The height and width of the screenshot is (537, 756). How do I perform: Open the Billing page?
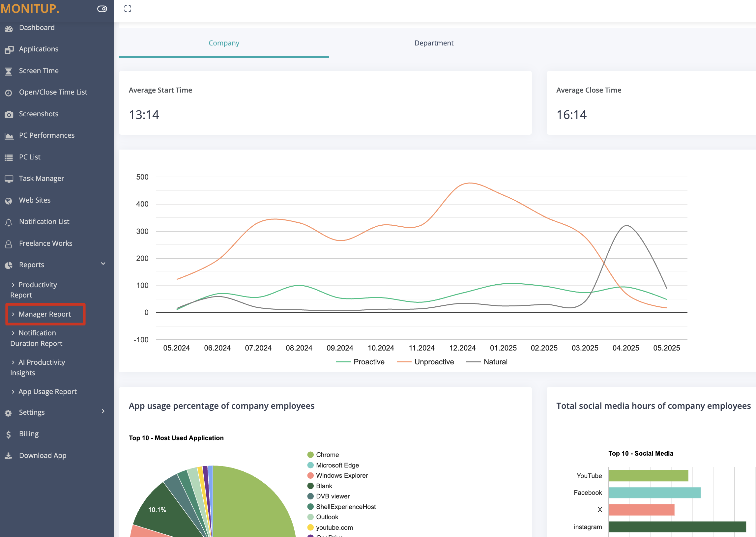click(x=29, y=434)
